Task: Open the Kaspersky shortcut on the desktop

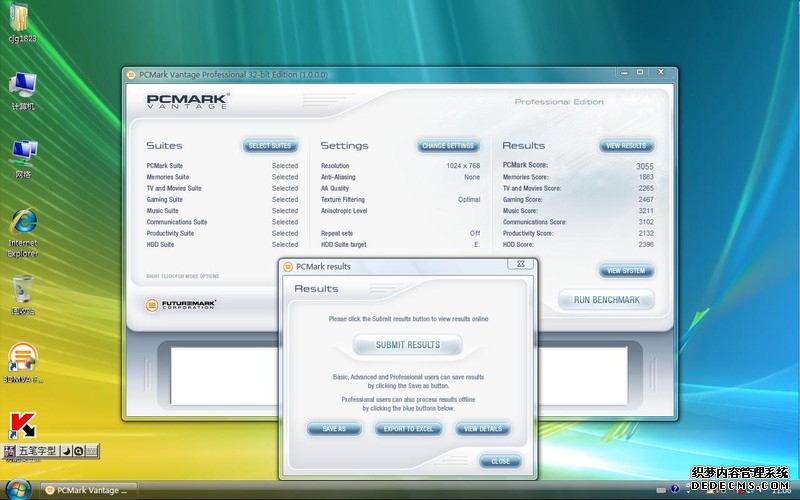Action: 22,426
